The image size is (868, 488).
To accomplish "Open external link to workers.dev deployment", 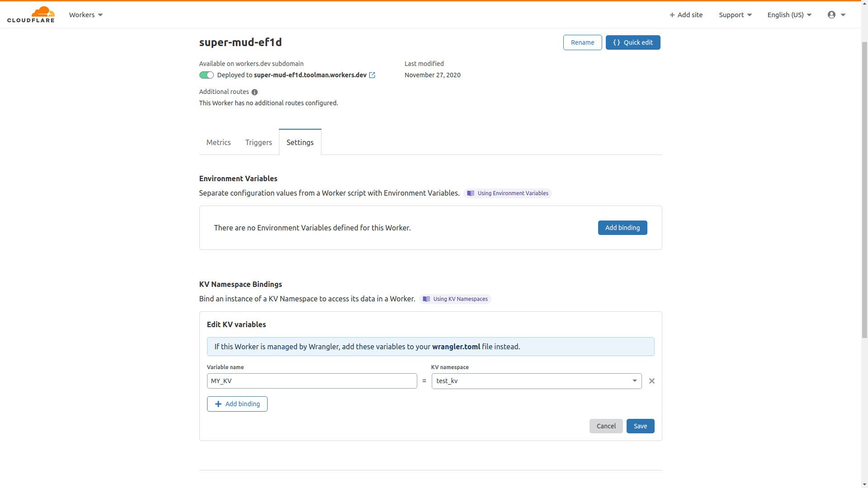I will pyautogui.click(x=372, y=75).
